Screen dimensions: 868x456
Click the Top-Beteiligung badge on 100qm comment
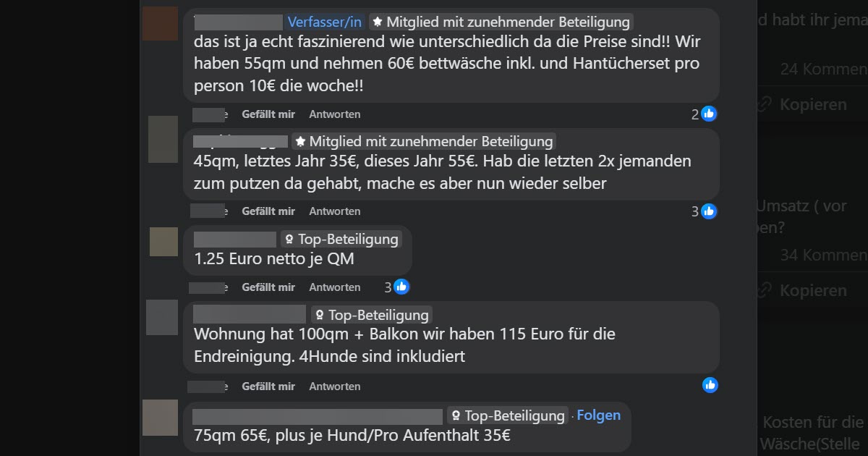point(371,315)
